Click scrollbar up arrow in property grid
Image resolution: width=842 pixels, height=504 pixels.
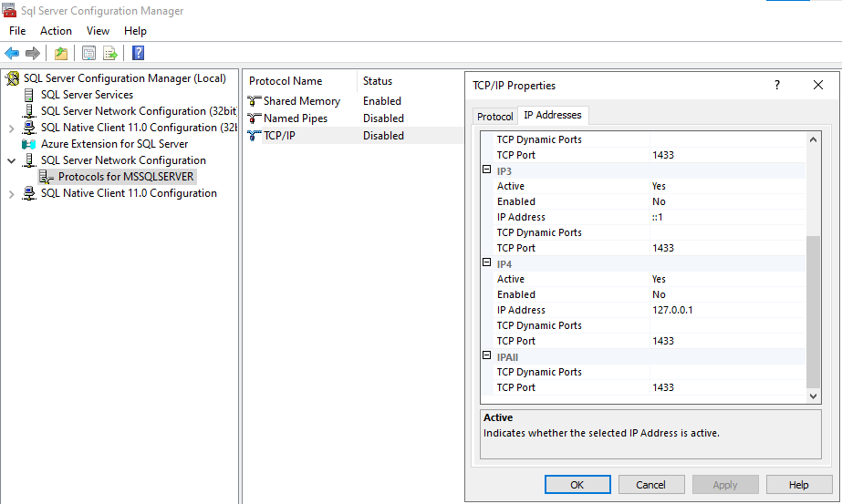point(813,139)
